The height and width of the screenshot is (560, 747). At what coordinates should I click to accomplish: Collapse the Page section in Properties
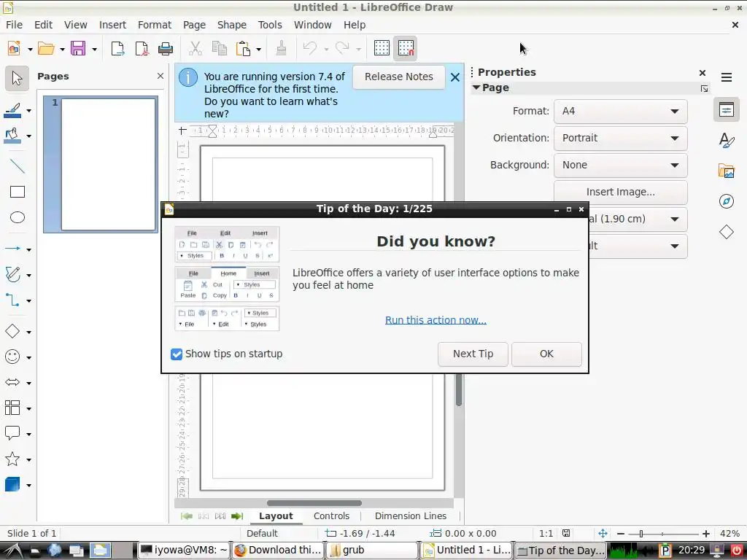(476, 87)
